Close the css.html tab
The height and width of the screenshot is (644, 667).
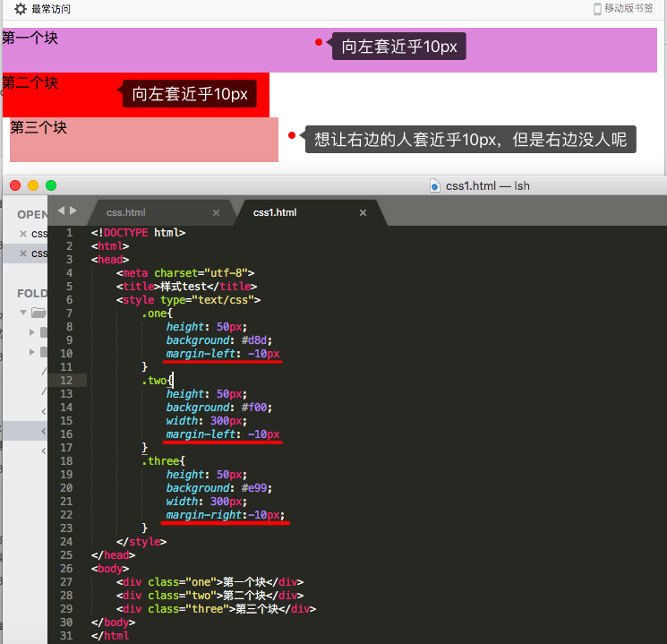(216, 213)
